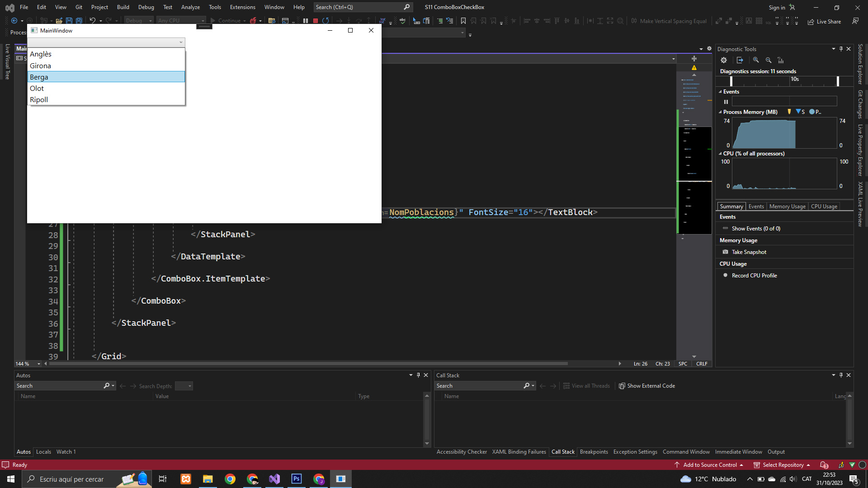Pause the Events track in diagnostics

click(726, 102)
